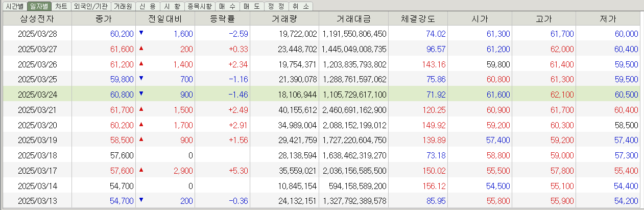The width and height of the screenshot is (644, 210).
Task: Click the down arrow in the 2025/03/25 row
Action: click(x=141, y=79)
